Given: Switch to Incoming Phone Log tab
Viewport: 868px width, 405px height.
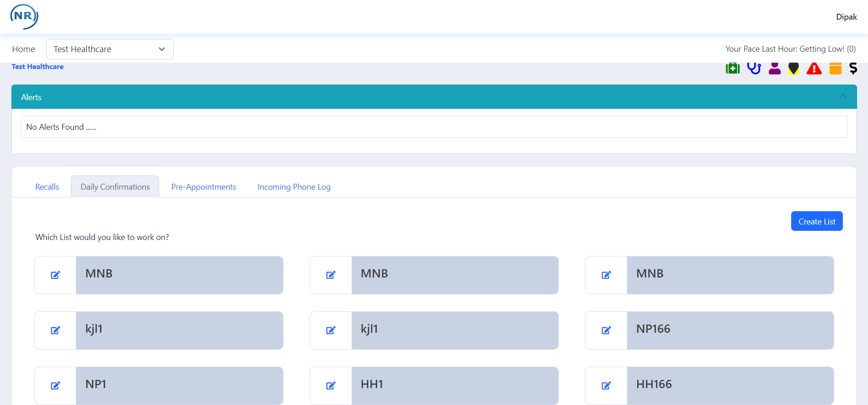Looking at the screenshot, I should (x=294, y=187).
